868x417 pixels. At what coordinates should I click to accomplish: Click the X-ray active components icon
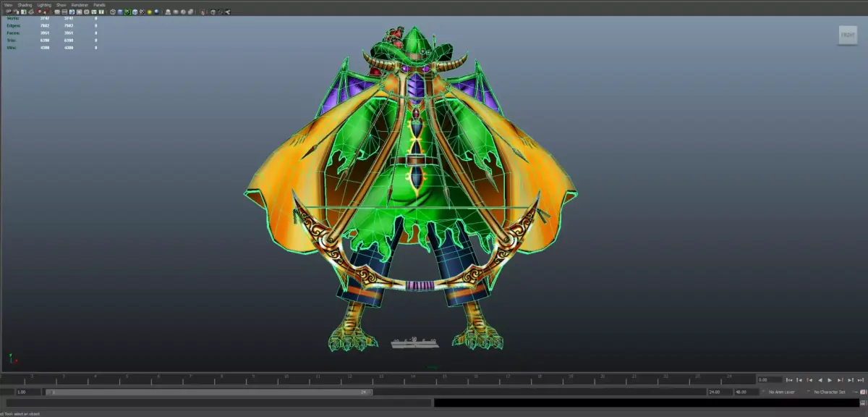[220, 12]
